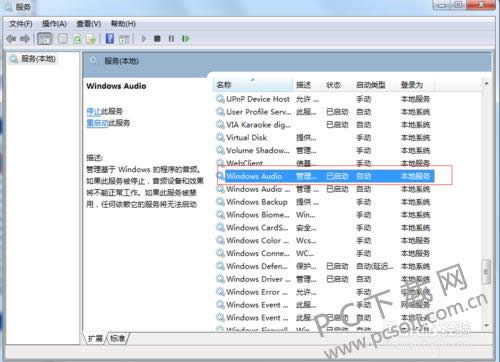
Task: Open the Properties toolbar icon
Action: [x=63, y=39]
